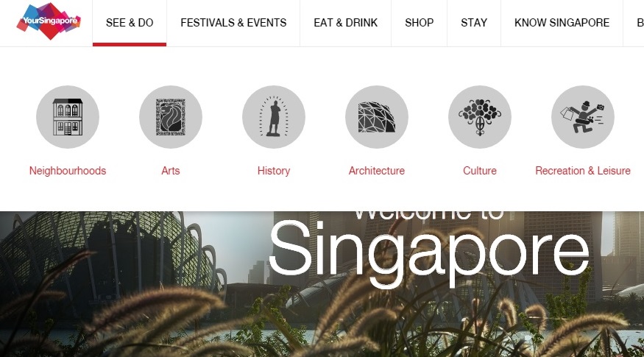Click the YourSingapore logo
This screenshot has width=644, height=357.
click(49, 21)
